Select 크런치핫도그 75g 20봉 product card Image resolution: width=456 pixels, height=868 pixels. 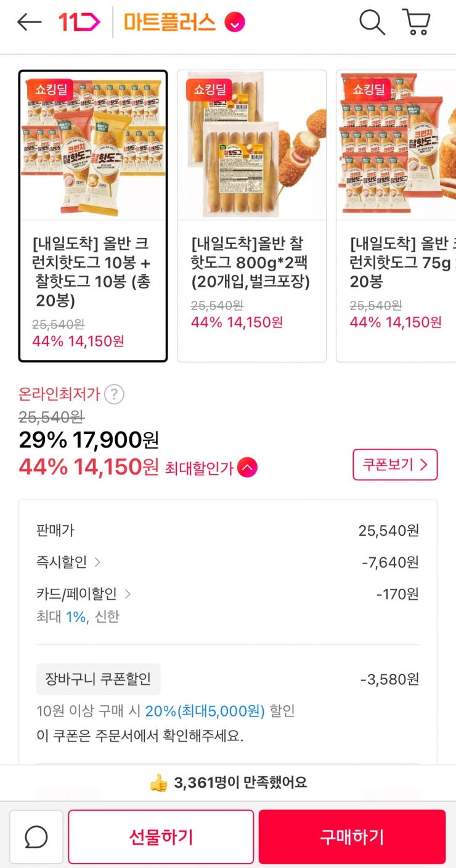[x=396, y=216]
